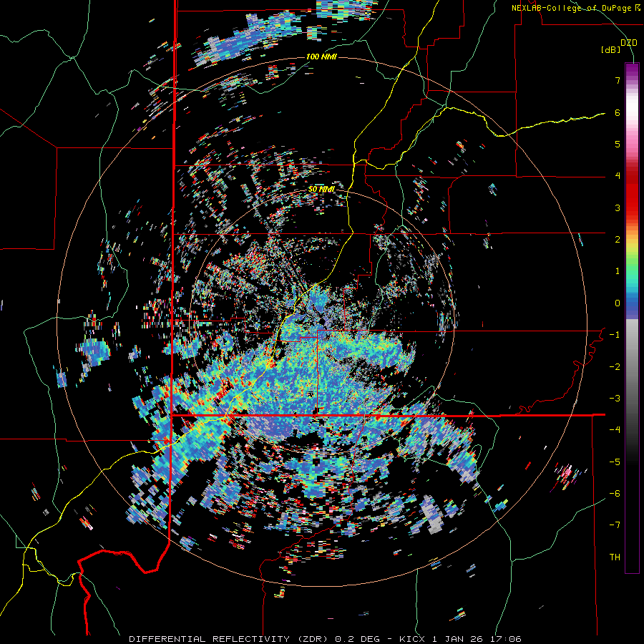Click the "1 JAN 26" date text
The image size is (644, 644).
(456, 639)
